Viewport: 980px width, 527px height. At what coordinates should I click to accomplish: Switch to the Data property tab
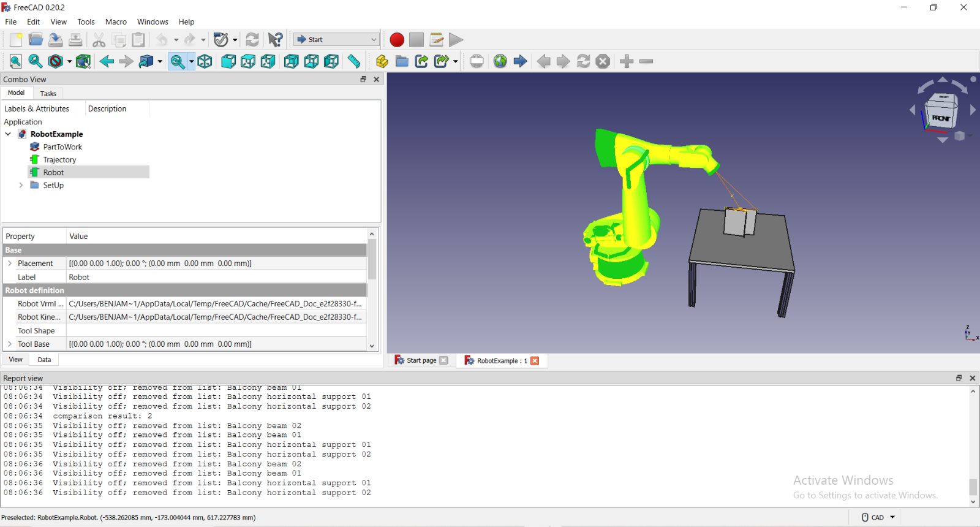(x=44, y=360)
